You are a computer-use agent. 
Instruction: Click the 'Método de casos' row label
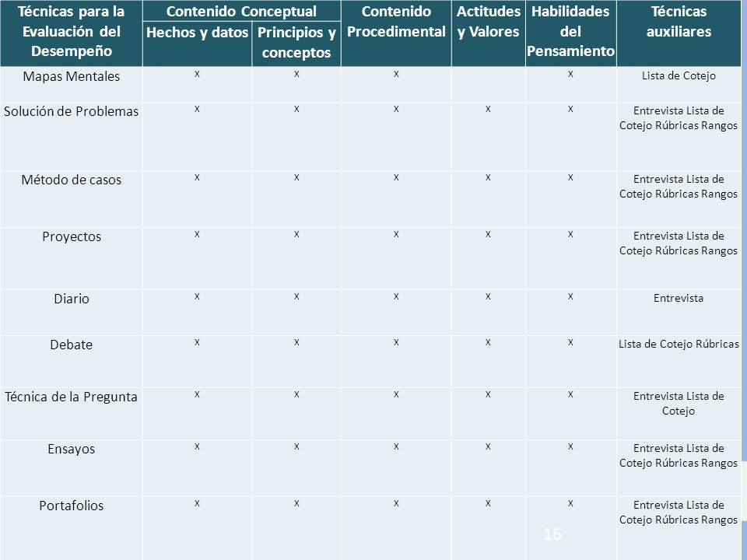[72, 180]
